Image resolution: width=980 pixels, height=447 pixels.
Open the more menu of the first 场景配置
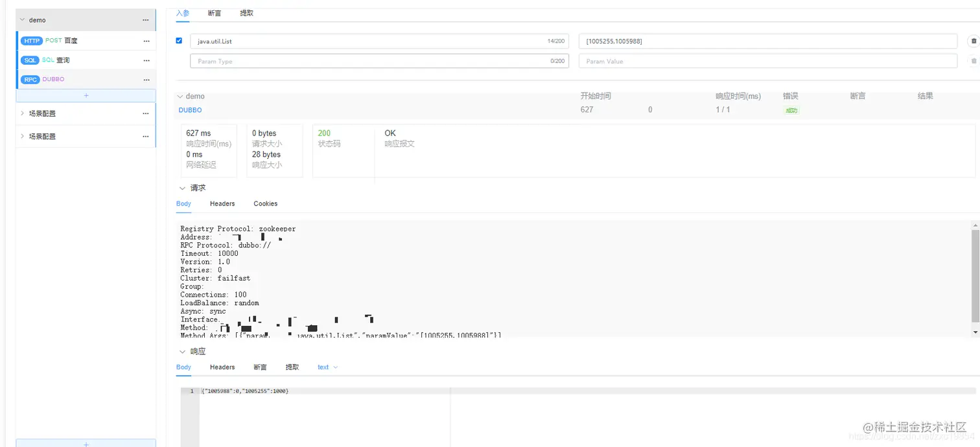coord(146,113)
